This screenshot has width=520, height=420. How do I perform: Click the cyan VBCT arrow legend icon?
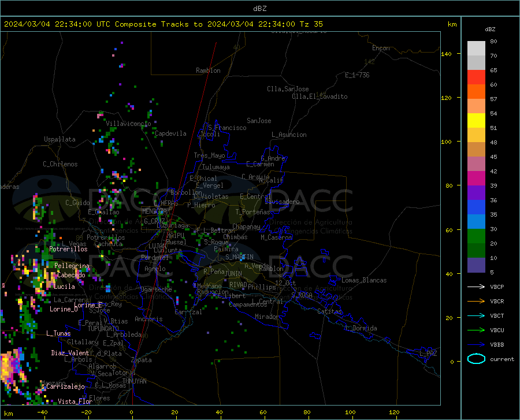tap(476, 315)
